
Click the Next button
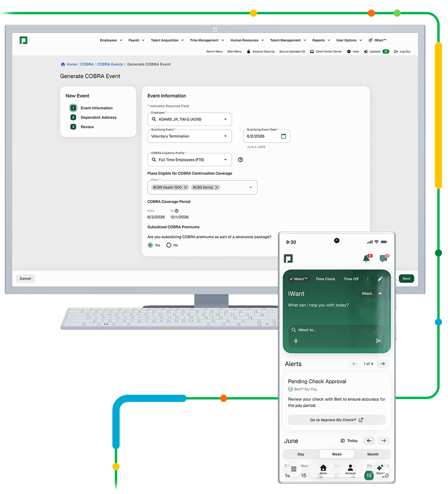(406, 279)
